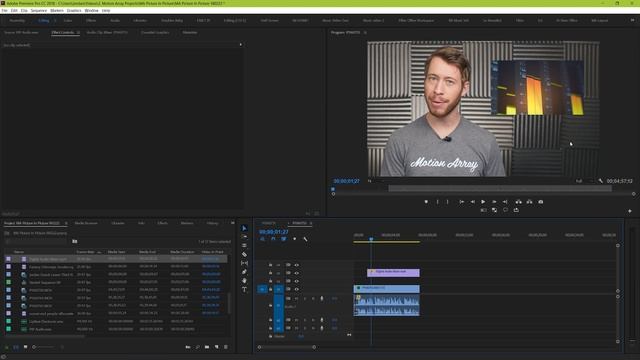Select the purple Digital Audio Meter clip
This screenshot has width=640, height=360.
coord(393,273)
